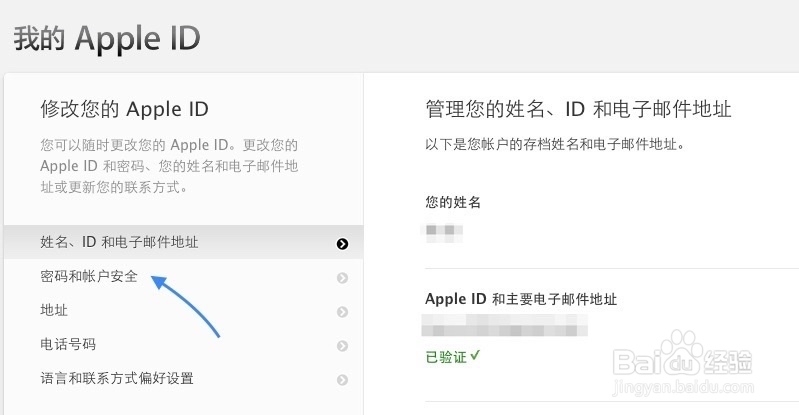Go to the 电话号码 section

pyautogui.click(x=183, y=345)
